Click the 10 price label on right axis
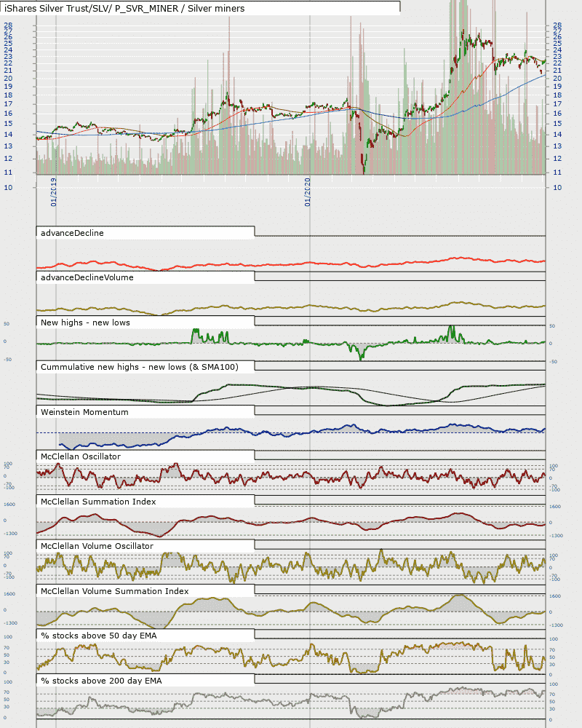The width and height of the screenshot is (582, 728). [x=557, y=188]
